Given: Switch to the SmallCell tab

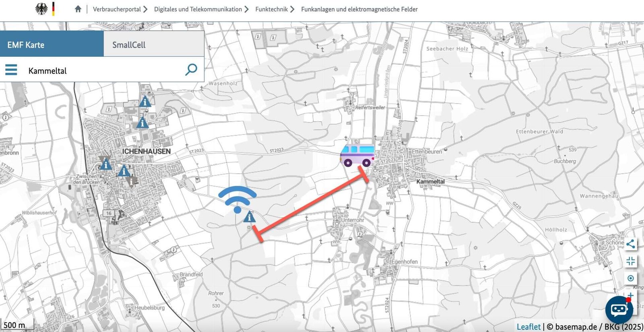Looking at the screenshot, I should tap(154, 45).
